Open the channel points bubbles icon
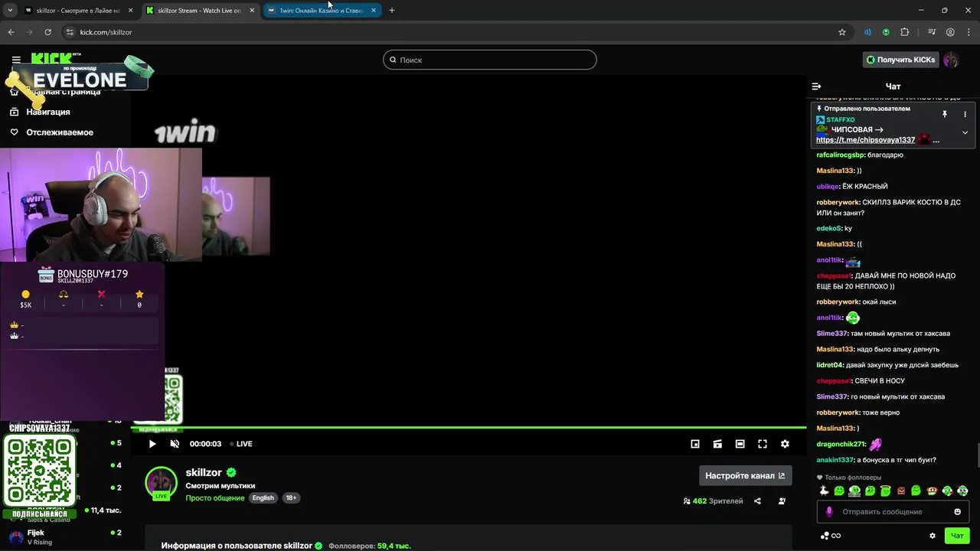This screenshot has height=551, width=980. click(825, 536)
